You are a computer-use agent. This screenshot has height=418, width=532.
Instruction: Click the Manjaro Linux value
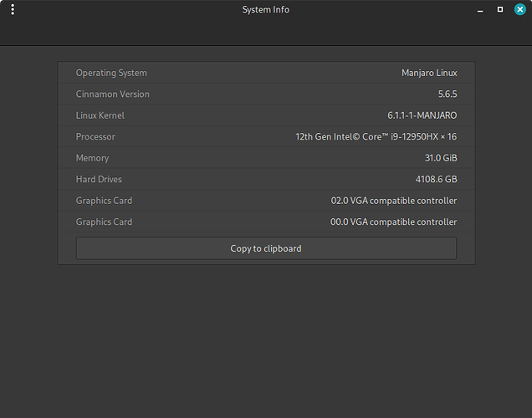click(x=429, y=73)
